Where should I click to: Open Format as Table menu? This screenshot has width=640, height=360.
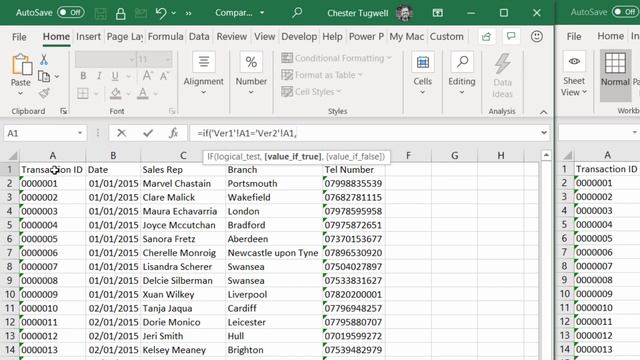(322, 75)
